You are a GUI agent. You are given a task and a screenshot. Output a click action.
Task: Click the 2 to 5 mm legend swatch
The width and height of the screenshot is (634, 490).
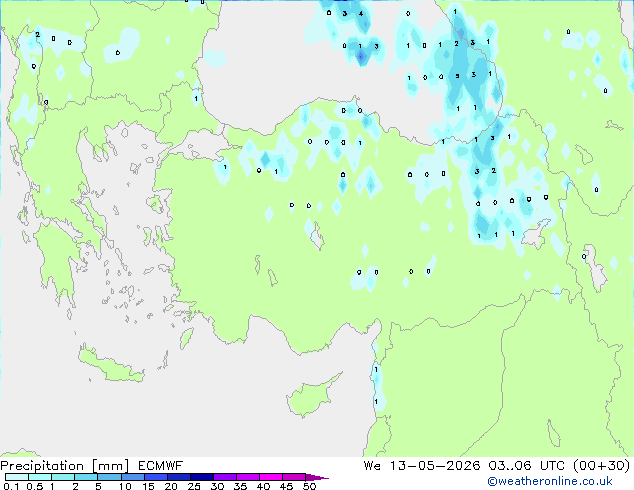[x=86, y=477]
